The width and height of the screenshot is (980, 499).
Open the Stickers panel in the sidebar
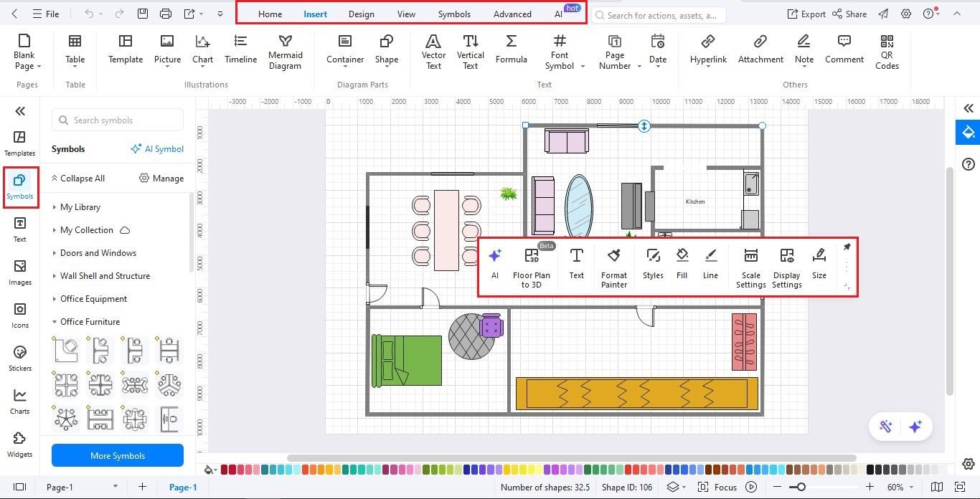[19, 356]
